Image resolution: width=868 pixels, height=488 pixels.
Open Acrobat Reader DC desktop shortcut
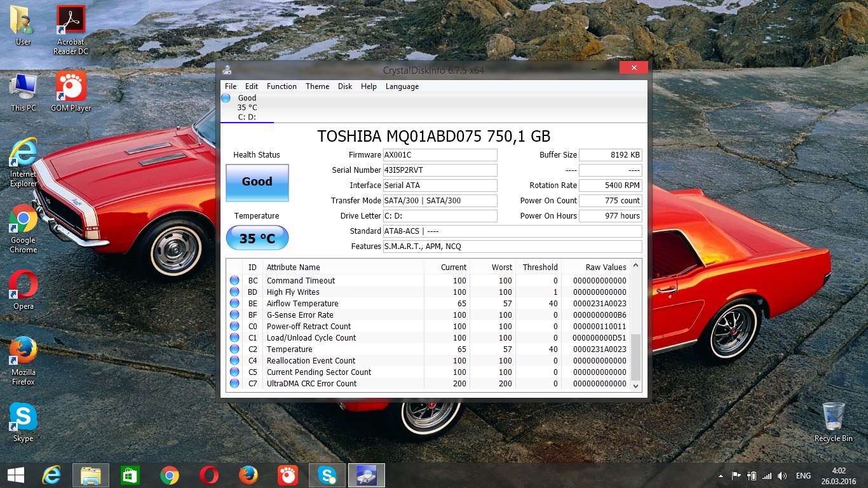(x=71, y=29)
